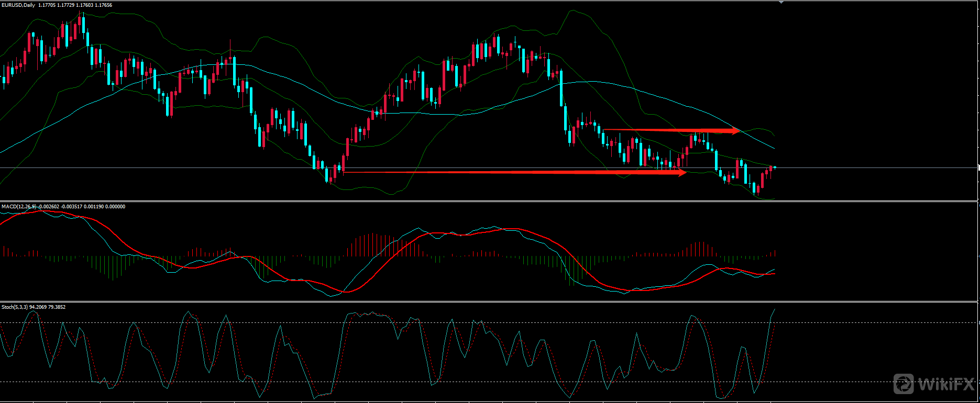The width and height of the screenshot is (980, 403).
Task: Click the chart shift triangle marker at top
Action: pos(781,3)
